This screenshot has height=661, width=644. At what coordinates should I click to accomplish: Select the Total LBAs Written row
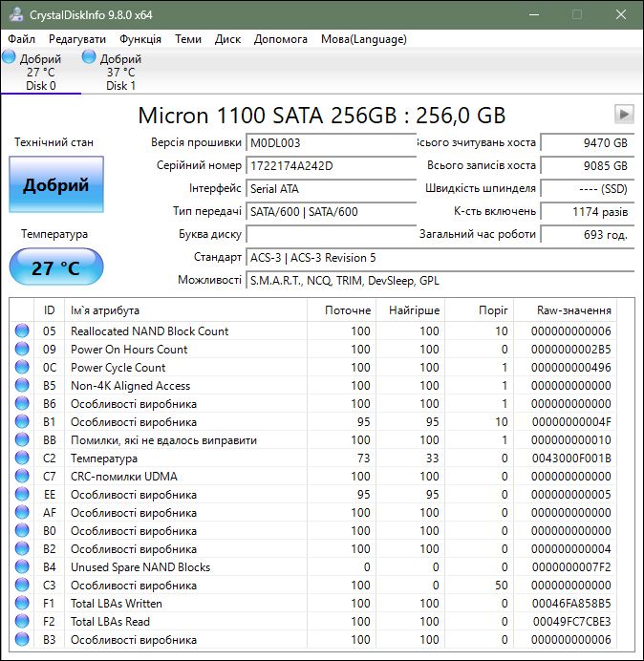click(313, 603)
